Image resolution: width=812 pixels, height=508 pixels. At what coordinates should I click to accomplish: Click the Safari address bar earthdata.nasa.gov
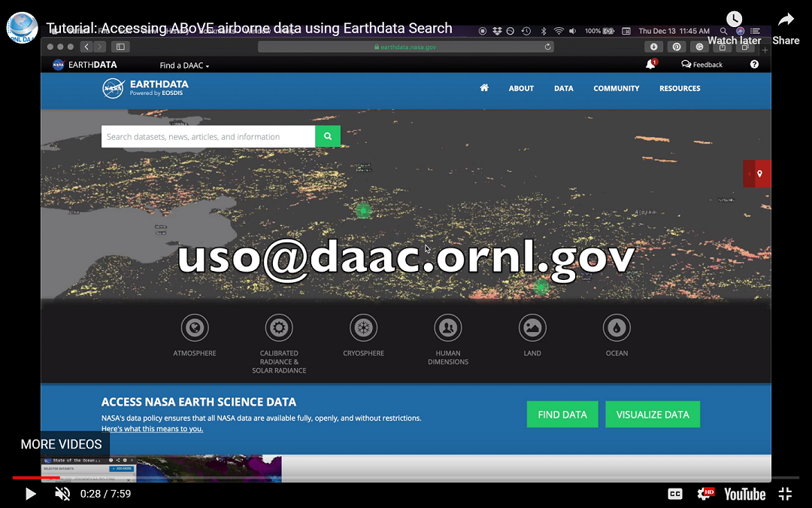406,47
